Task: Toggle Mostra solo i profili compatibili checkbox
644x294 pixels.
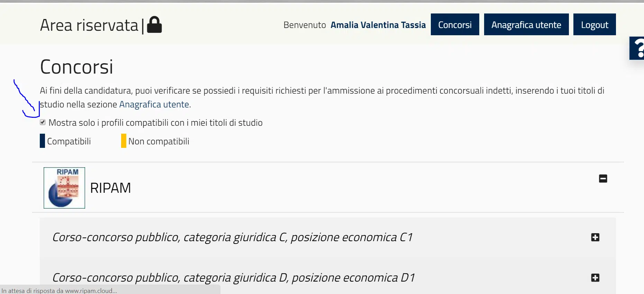Action: [43, 122]
